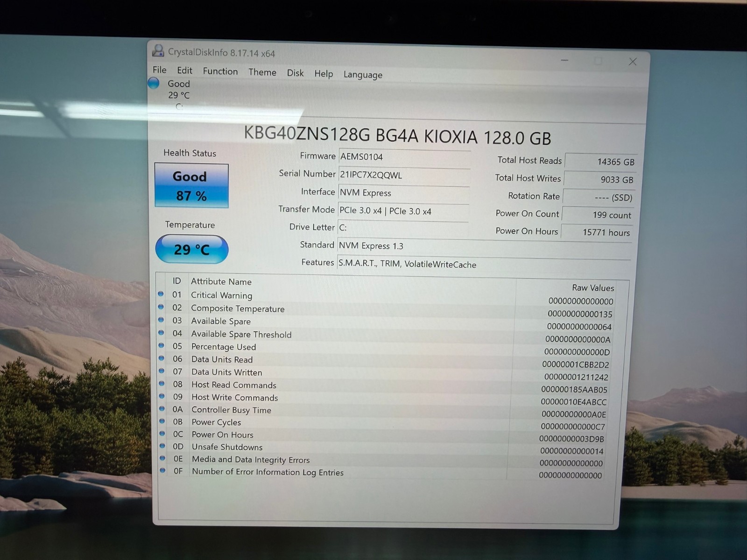Click the status dot for ID 0E

pos(162,458)
